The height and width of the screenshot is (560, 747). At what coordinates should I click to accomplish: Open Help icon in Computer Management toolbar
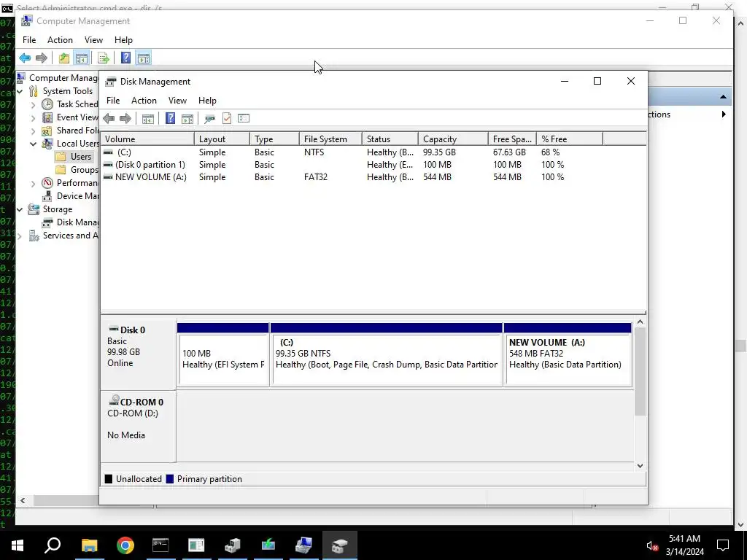(x=125, y=58)
